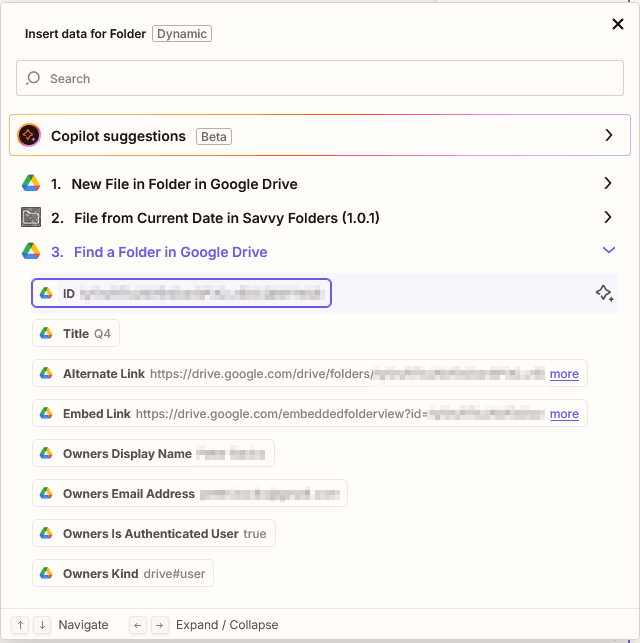
Task: Click chevron for New File in Folder step
Action: [608, 183]
